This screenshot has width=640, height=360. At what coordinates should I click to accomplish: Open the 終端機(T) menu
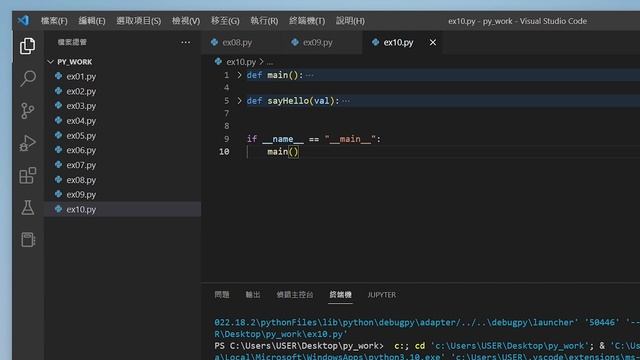307,21
